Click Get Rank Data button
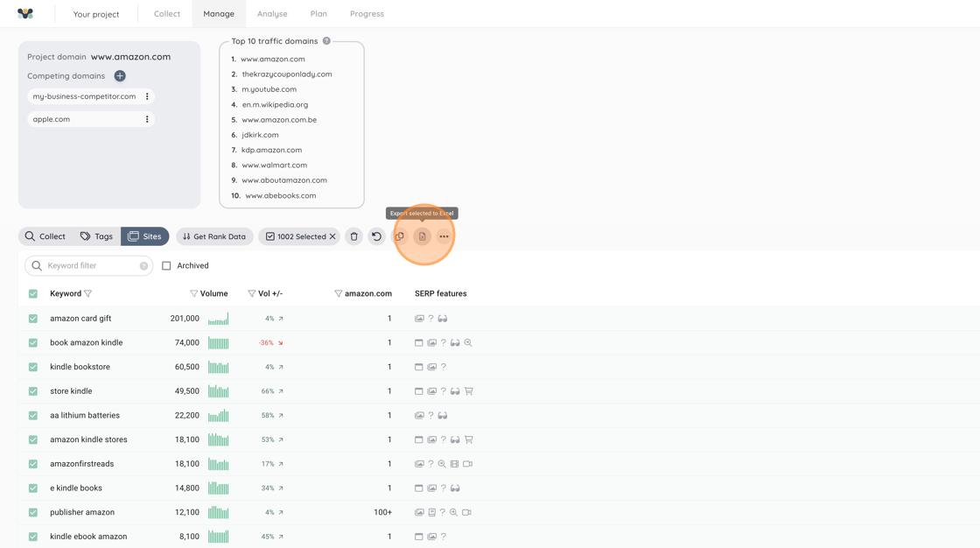Viewport: 980px width, 548px height. (214, 236)
